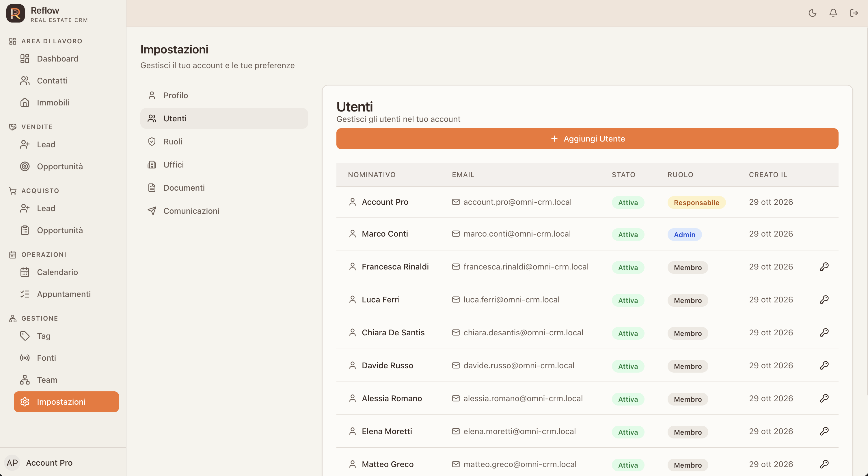Screen dimensions: 868x476
Task: Click key icon for Chiara De Santis
Action: [x=824, y=333]
